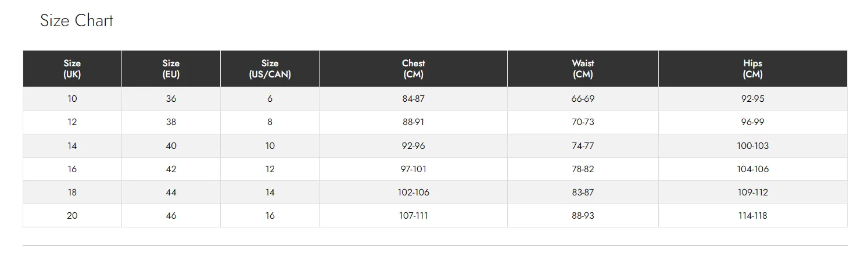Select the Size (UK) column header
The image size is (868, 260).
(72, 69)
